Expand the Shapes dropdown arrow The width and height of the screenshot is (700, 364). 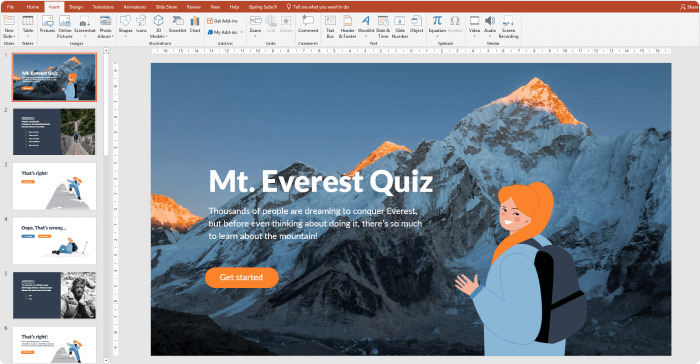[125, 37]
